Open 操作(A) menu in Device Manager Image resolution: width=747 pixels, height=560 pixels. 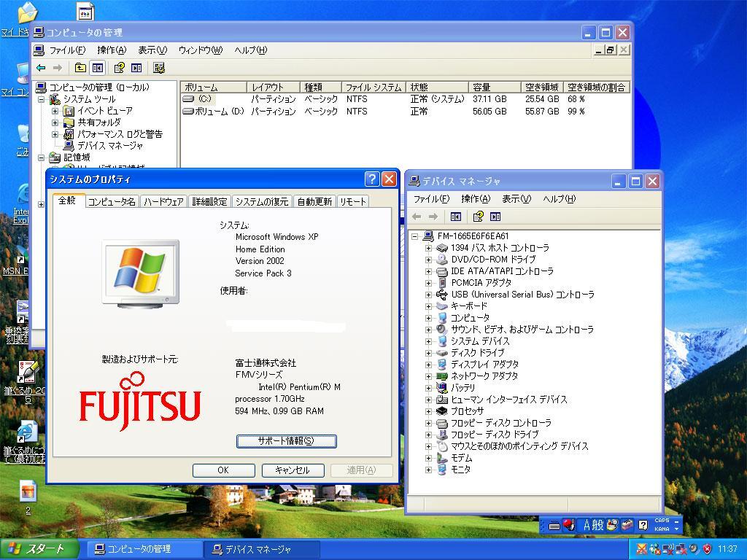coord(476,199)
